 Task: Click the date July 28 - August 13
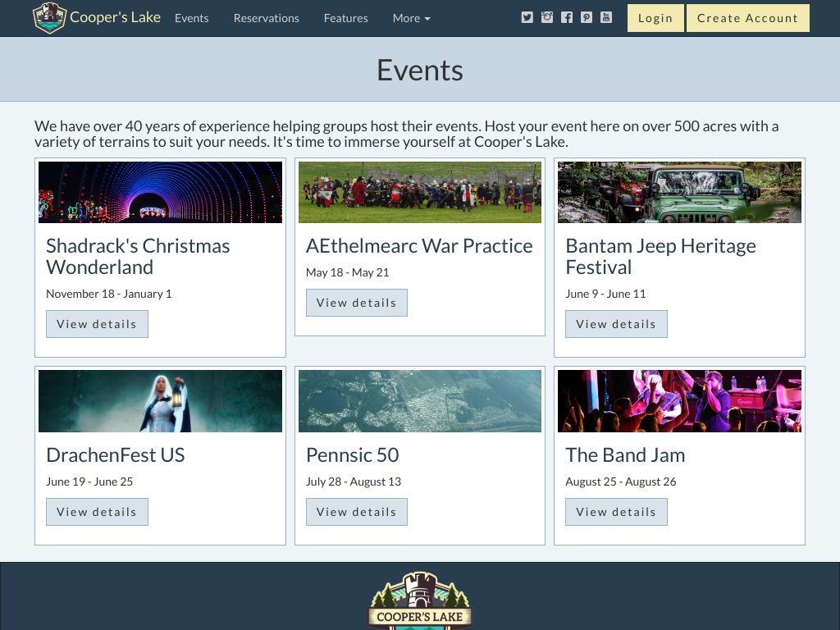point(354,482)
